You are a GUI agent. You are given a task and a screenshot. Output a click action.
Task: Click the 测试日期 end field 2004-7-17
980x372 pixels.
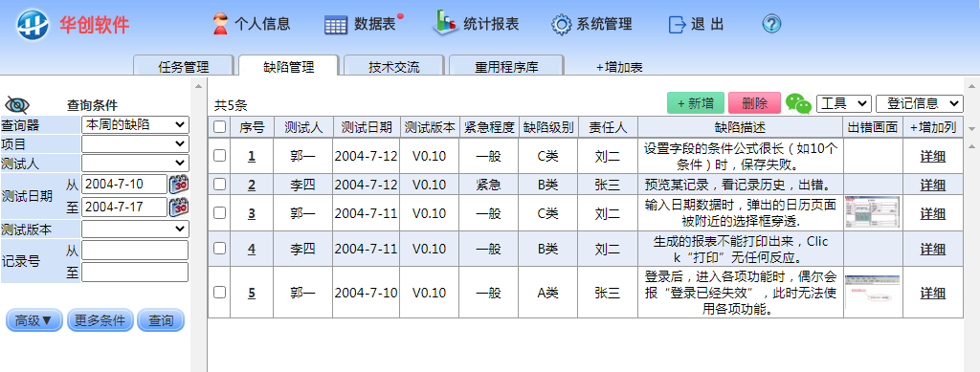click(124, 207)
